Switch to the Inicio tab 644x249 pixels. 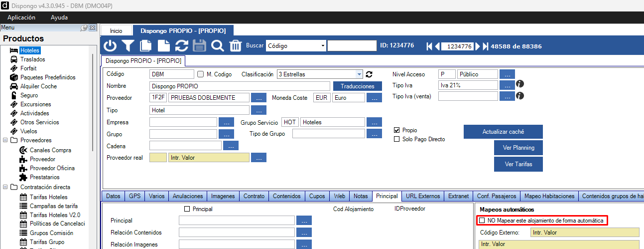pos(116,31)
